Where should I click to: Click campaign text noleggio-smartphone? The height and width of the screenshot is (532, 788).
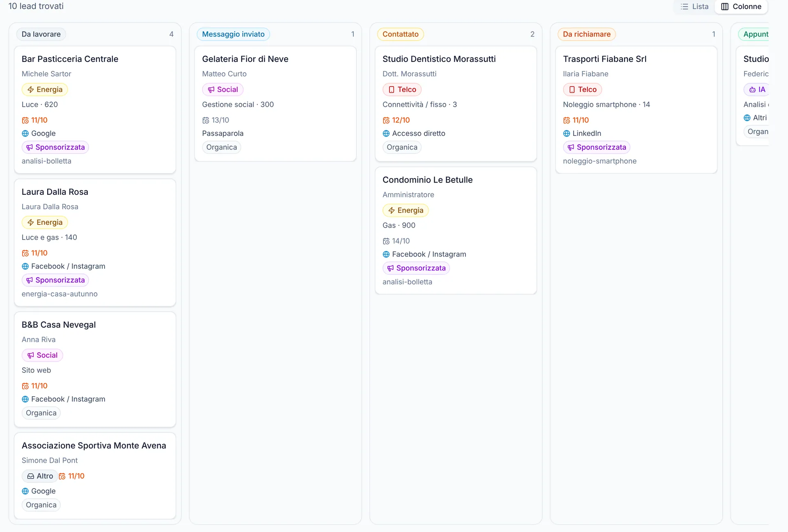(x=600, y=161)
